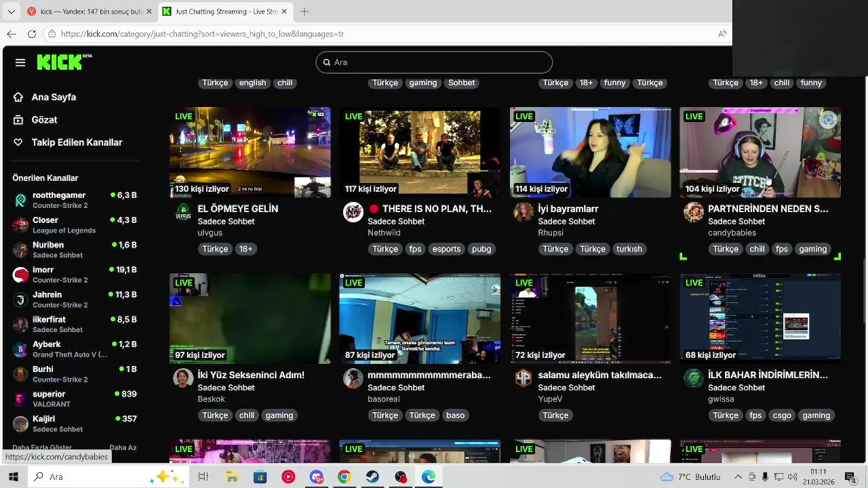Select the baso tag under basoreal
Screen dimensions: 868x488
click(x=456, y=415)
